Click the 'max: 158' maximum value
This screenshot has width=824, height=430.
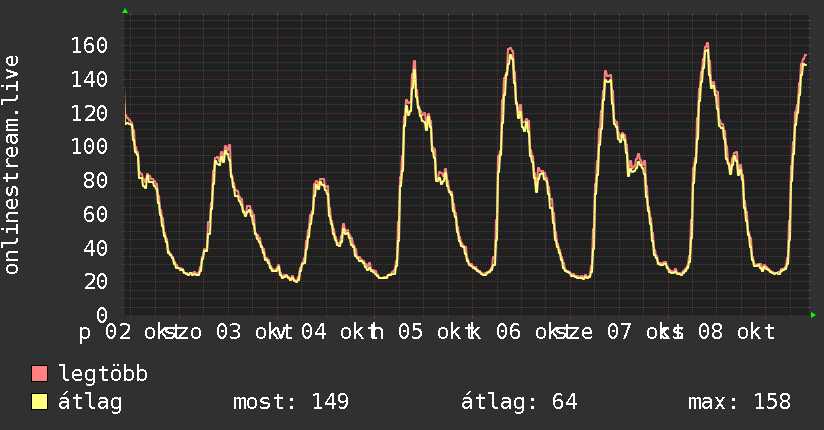tap(739, 402)
